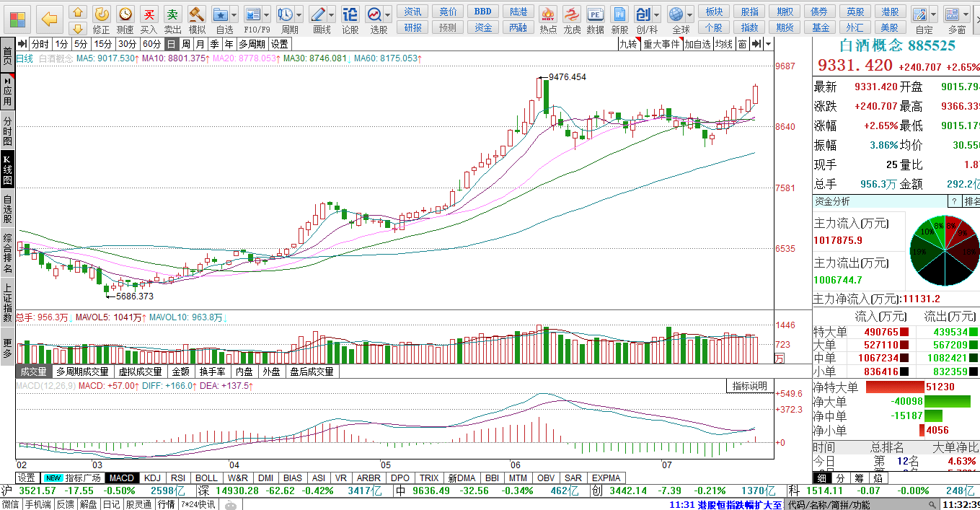Screen dimensions: 980x510
Task: Select the KDJ indicator tab
Action: [x=152, y=478]
